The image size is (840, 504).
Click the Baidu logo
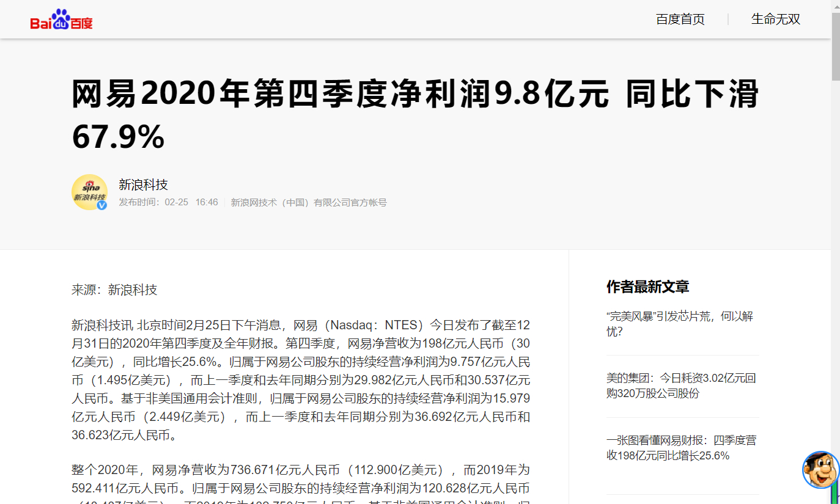pyautogui.click(x=61, y=20)
